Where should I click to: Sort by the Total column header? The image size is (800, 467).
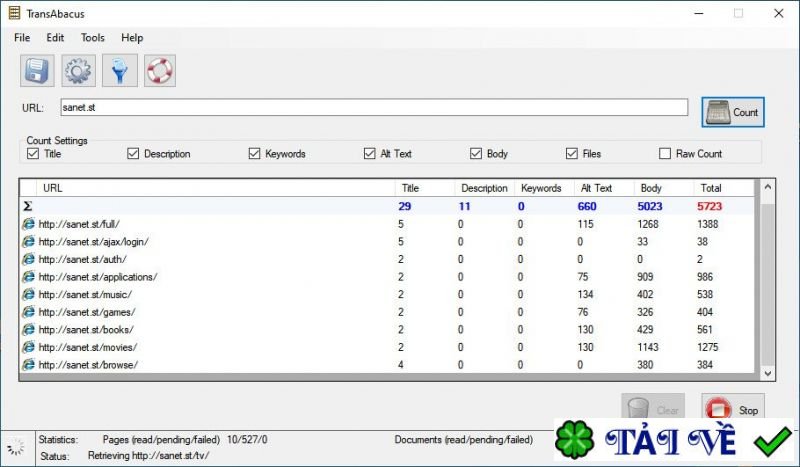click(723, 188)
